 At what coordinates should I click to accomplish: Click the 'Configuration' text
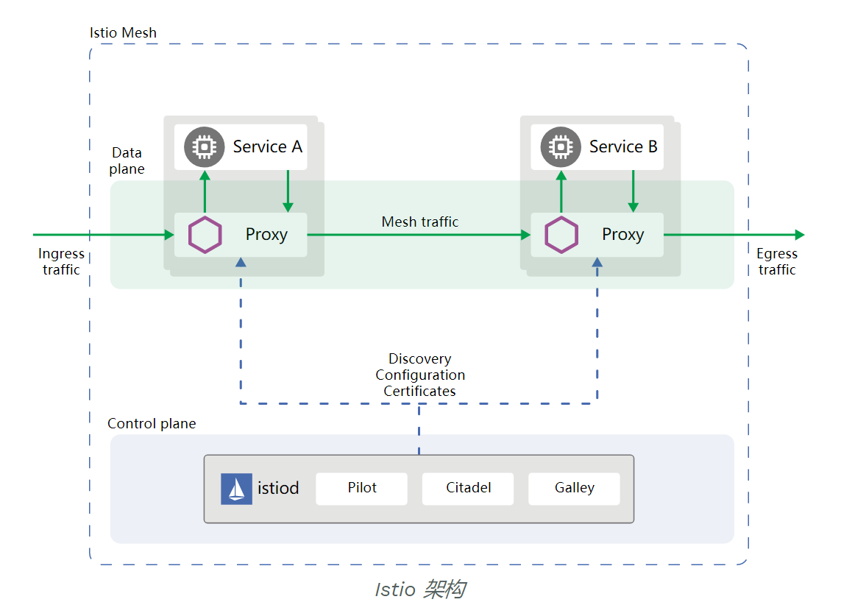[420, 375]
